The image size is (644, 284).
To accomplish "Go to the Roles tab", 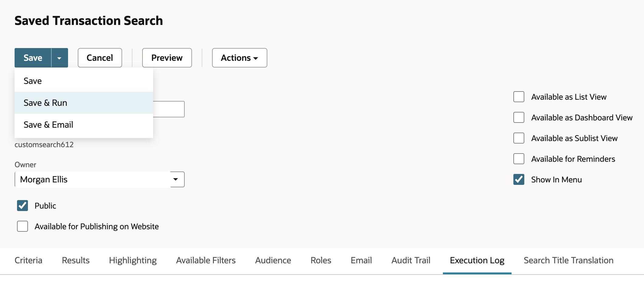I will coord(321,260).
